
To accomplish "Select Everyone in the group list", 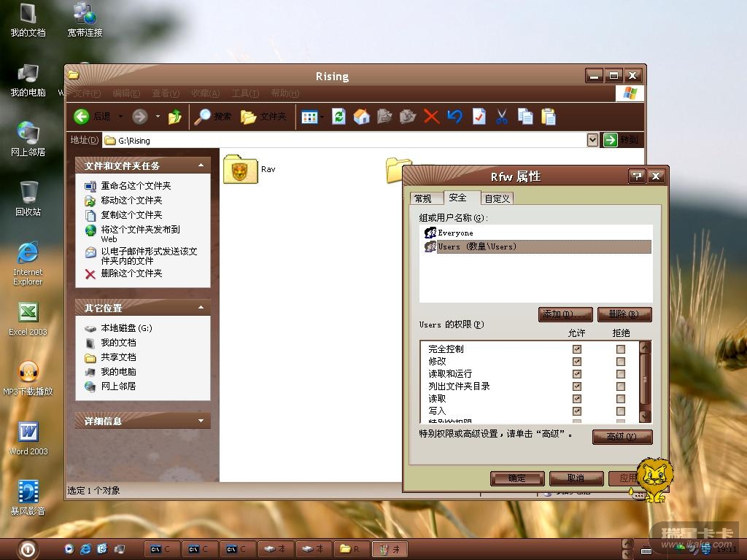I will click(x=455, y=233).
